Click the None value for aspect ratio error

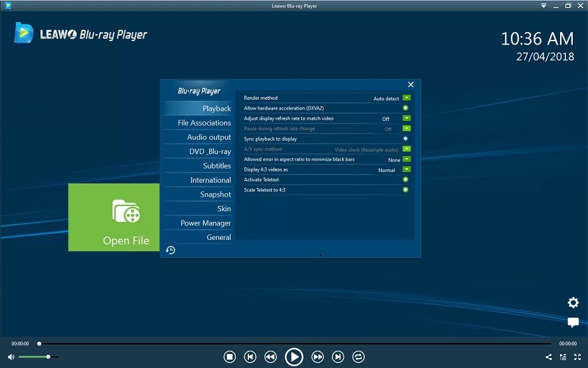pyautogui.click(x=394, y=160)
